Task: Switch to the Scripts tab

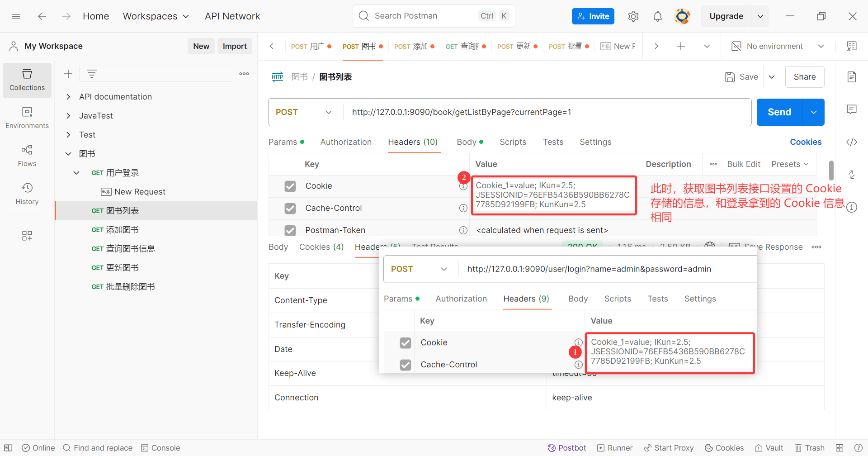Action: click(513, 142)
